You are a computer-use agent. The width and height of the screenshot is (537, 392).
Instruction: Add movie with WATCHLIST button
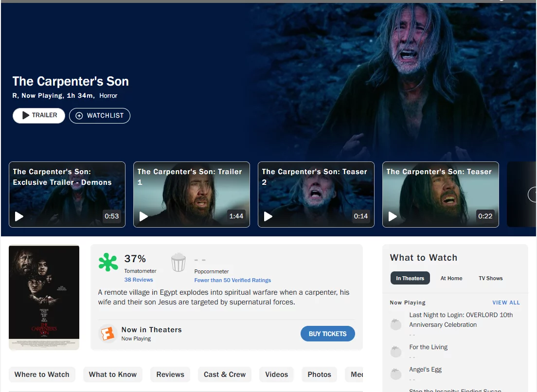(x=100, y=116)
